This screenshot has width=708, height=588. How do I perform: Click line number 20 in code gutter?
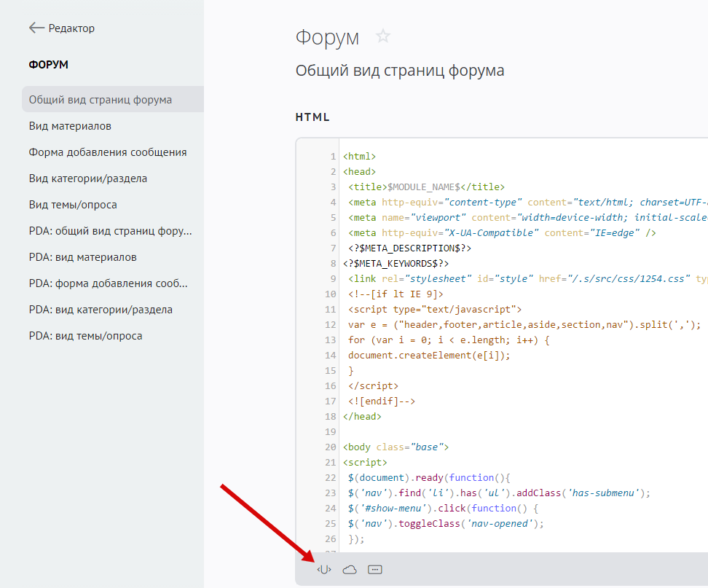(x=331, y=432)
